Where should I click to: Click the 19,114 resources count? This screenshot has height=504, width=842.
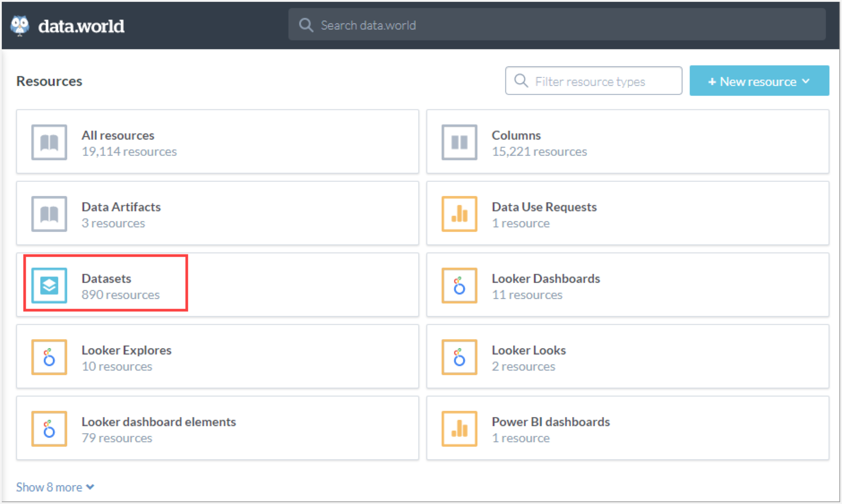[129, 152]
